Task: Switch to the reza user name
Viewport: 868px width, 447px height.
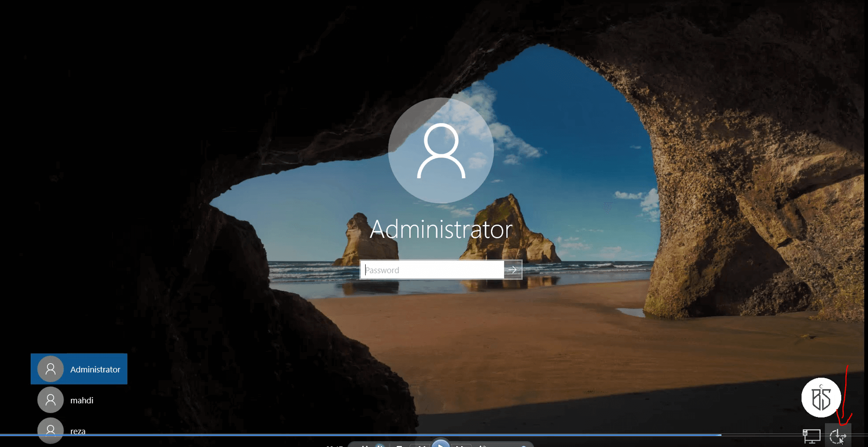Action: (x=78, y=431)
